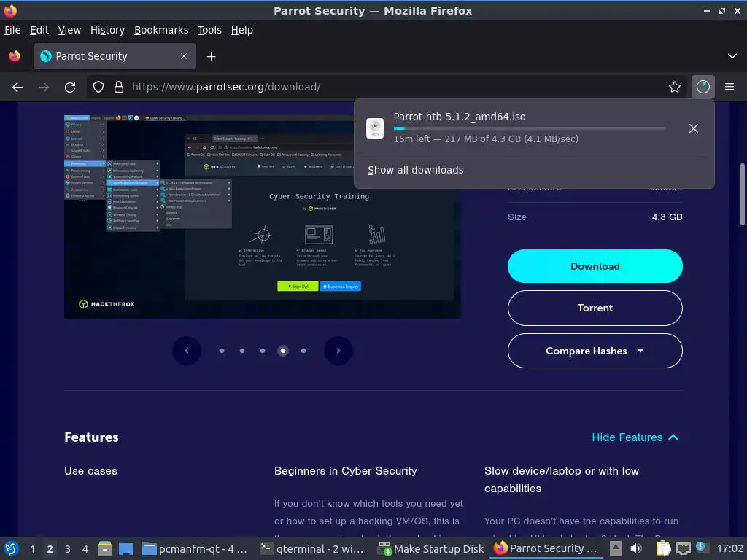Click Beginners in Cyber Security heading
This screenshot has height=560, width=747.
pos(345,471)
